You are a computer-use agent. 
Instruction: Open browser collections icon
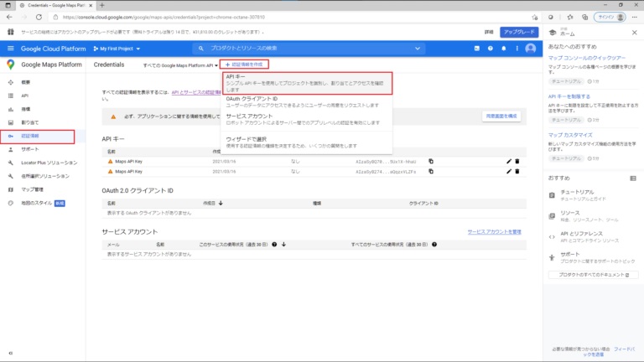(x=584, y=18)
